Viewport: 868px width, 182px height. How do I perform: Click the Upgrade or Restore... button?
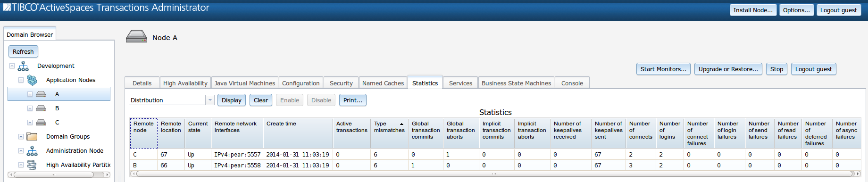[728, 69]
